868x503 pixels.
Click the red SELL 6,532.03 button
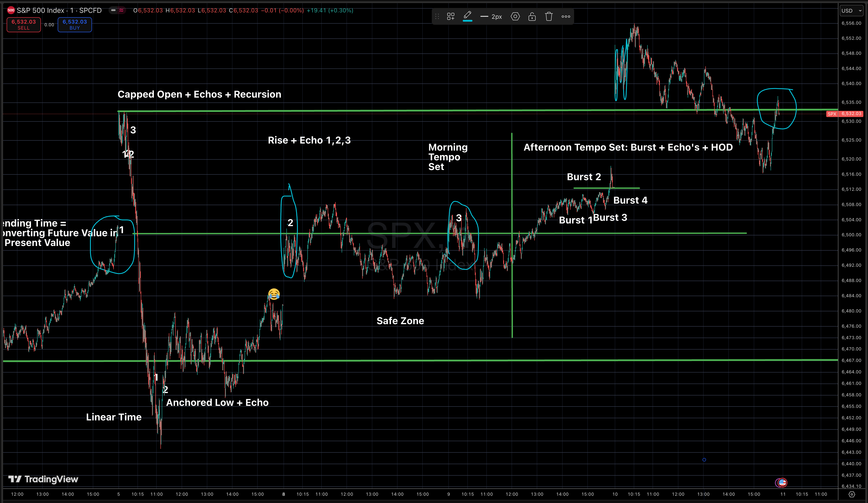24,25
